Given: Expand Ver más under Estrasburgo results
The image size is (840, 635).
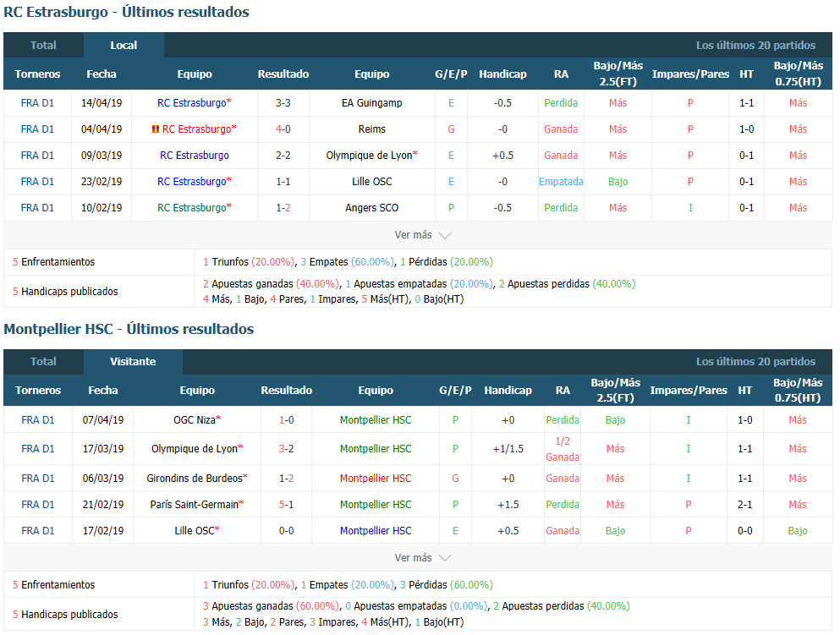Looking at the screenshot, I should point(423,235).
